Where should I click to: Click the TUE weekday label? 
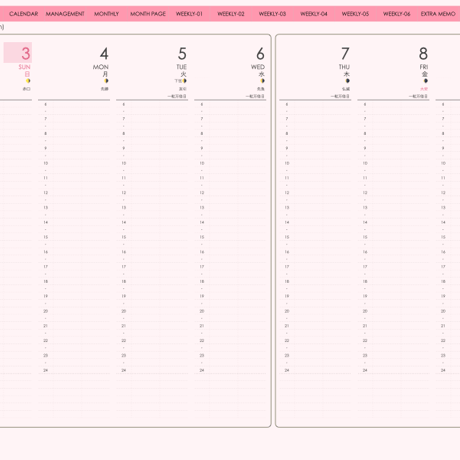pyautogui.click(x=182, y=67)
